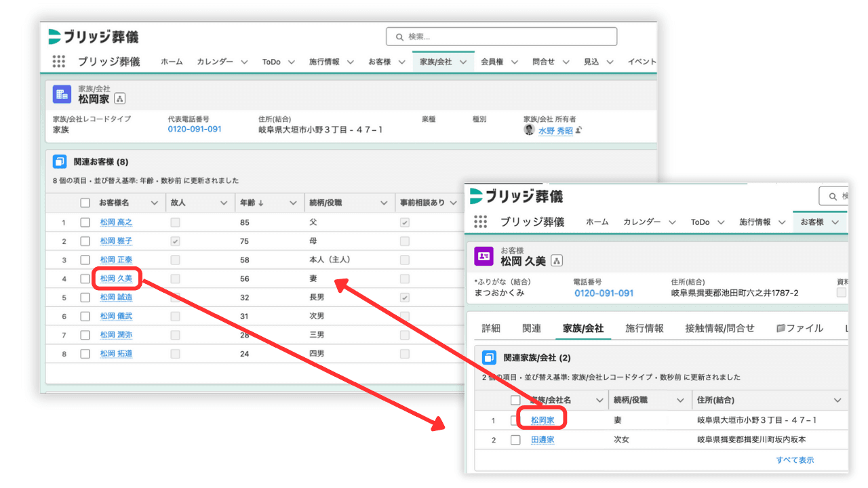Click the 関連お客様 (8) related list icon
Viewport: 868px width, 488px height.
point(60,162)
